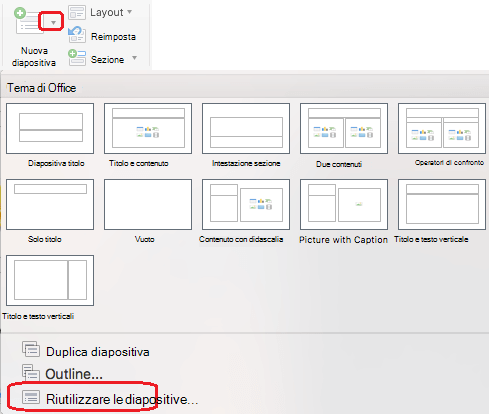The width and height of the screenshot is (489, 414).
Task: Click the Intestazione sezione caption text
Action: tap(246, 163)
